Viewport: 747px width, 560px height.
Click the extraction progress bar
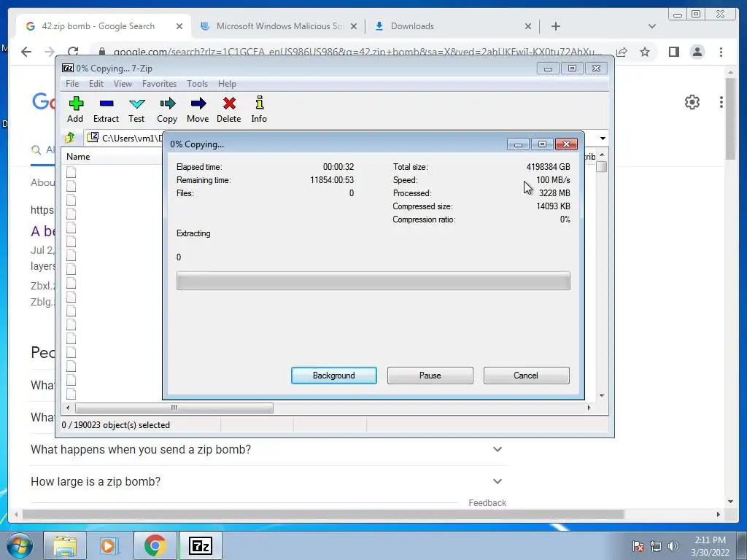click(373, 281)
